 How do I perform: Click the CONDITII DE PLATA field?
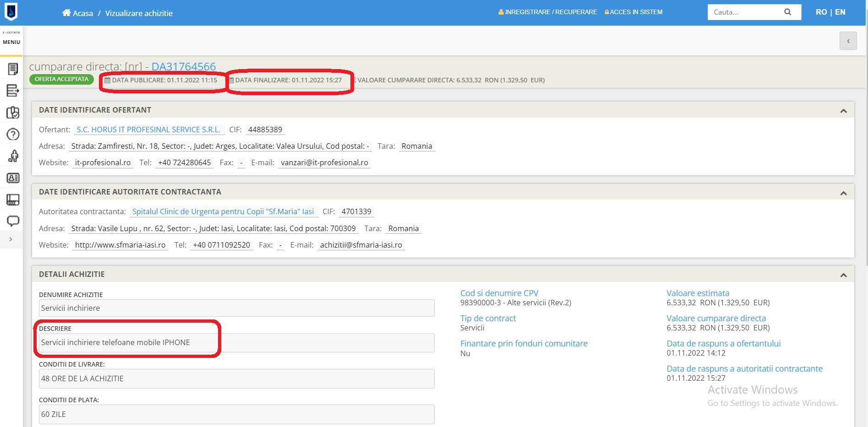pos(237,414)
